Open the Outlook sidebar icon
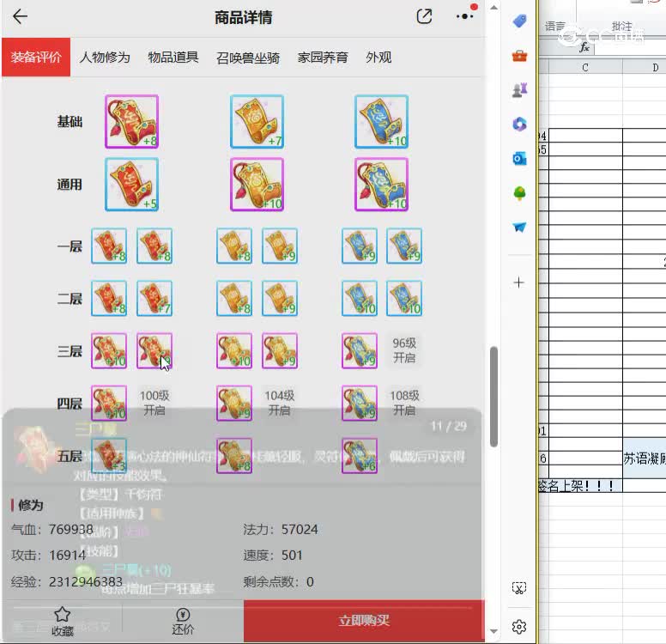Viewport: 666px width, 644px height. (x=519, y=159)
